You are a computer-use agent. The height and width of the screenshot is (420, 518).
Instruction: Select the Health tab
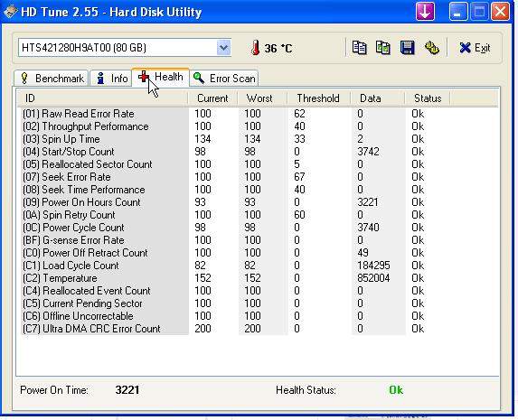(x=161, y=78)
